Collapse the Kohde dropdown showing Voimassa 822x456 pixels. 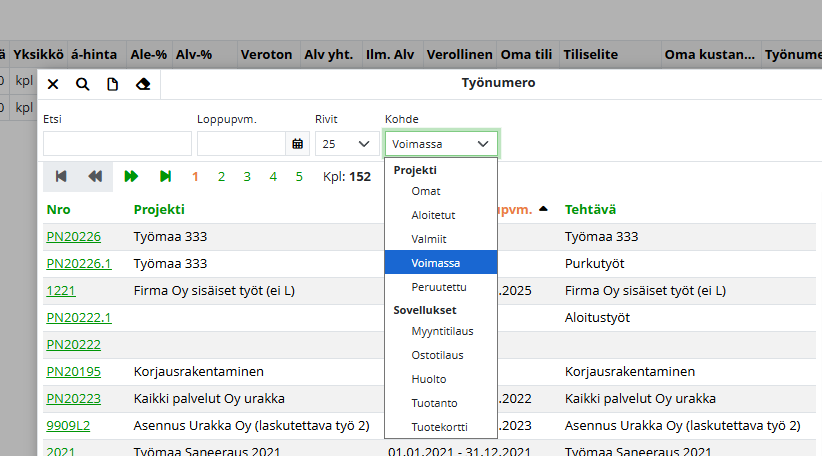point(441,144)
